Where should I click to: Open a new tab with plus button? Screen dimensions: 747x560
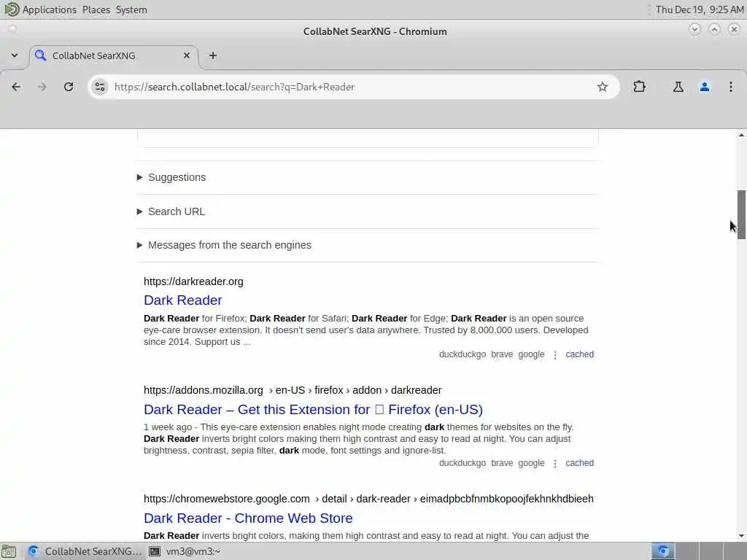pos(213,55)
